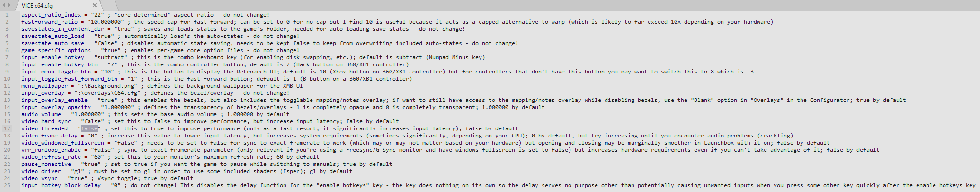Click line number 17 in the gutter
The width and height of the screenshot is (980, 192).
7,128
